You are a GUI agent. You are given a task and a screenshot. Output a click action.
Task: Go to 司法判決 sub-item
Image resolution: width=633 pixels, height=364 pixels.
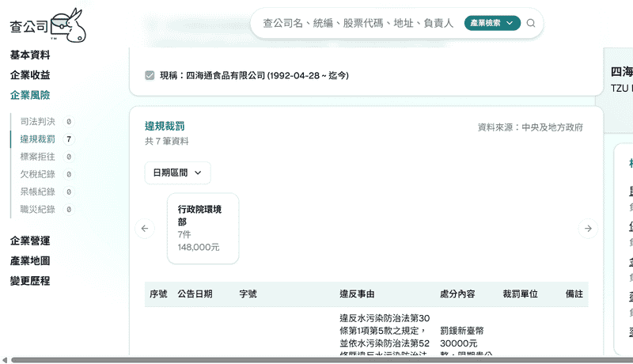coord(37,122)
